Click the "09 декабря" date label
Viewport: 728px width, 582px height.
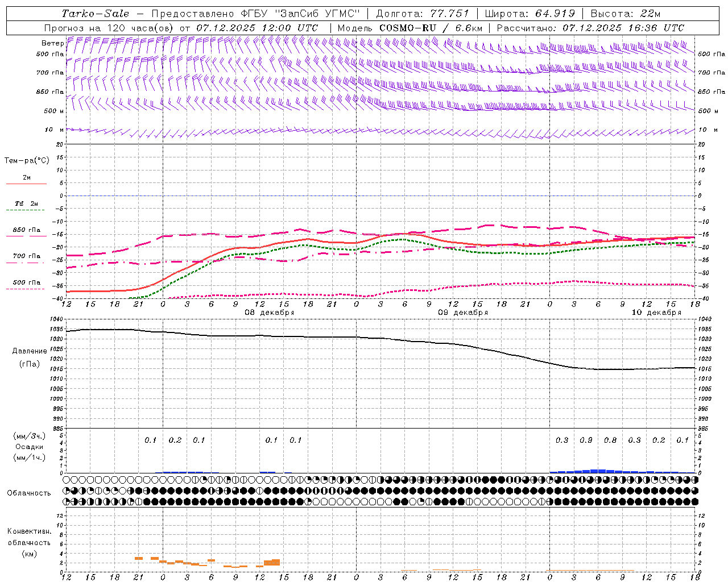pyautogui.click(x=463, y=313)
